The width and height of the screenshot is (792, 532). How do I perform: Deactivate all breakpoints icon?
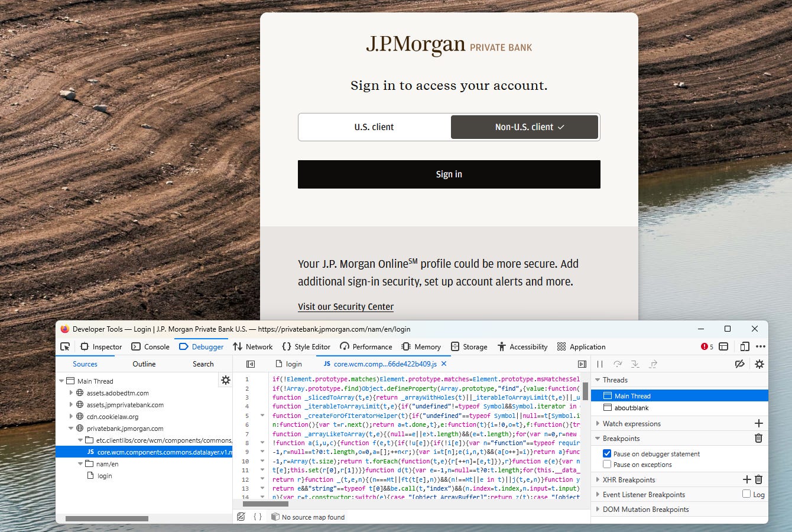(739, 364)
